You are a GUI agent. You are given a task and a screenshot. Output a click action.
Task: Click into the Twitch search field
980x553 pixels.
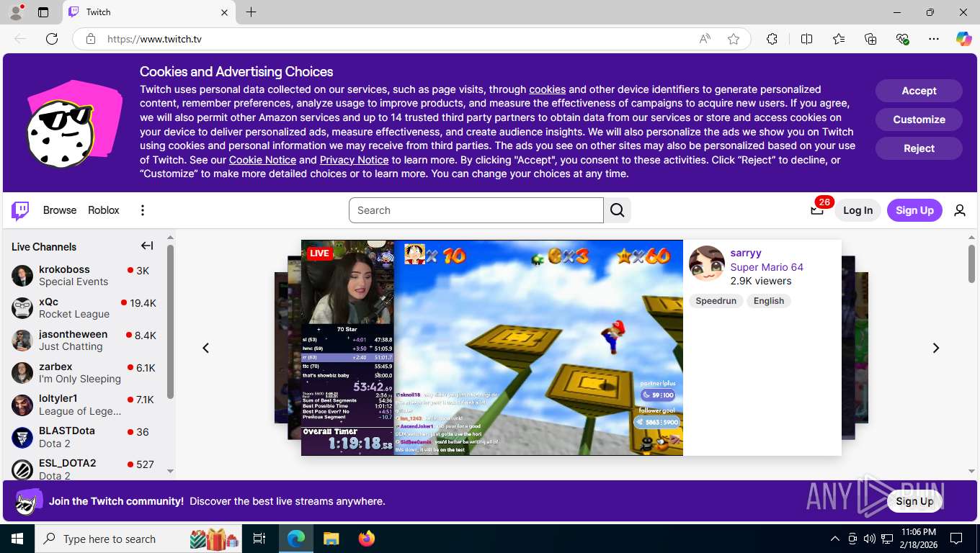tap(476, 210)
